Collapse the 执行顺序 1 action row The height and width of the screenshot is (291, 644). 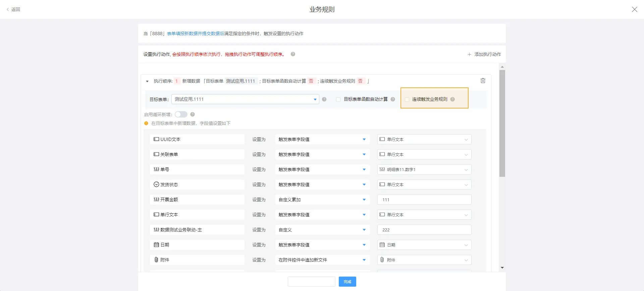click(147, 81)
